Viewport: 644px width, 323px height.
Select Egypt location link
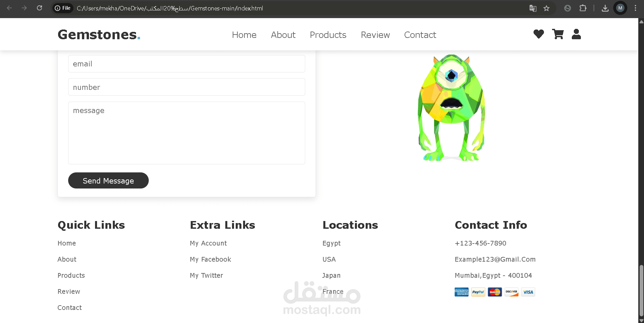click(x=331, y=243)
